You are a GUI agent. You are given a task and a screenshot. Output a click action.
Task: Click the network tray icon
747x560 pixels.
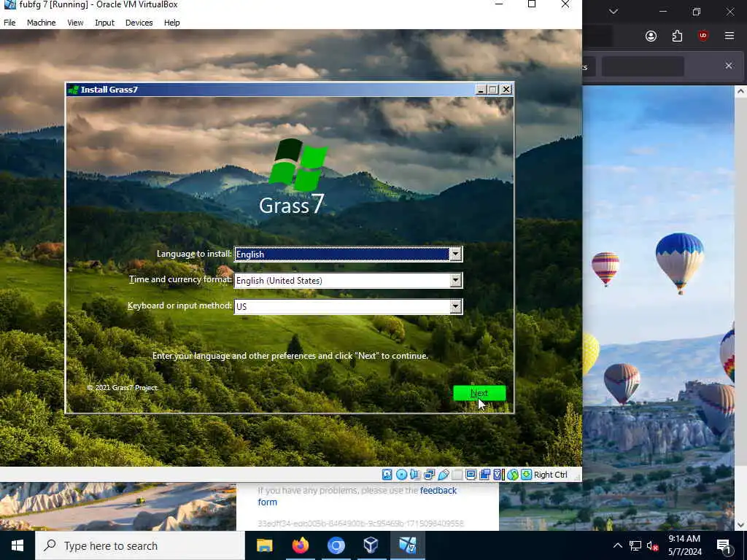635,545
